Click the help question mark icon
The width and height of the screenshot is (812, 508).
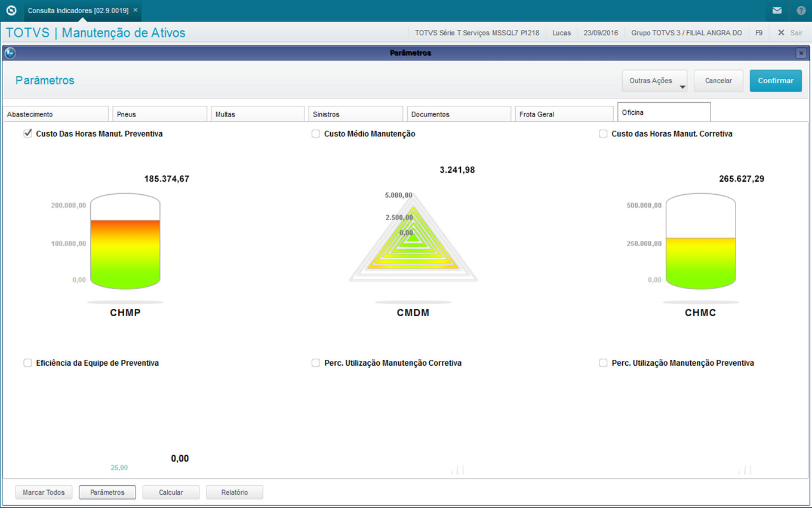tap(801, 11)
